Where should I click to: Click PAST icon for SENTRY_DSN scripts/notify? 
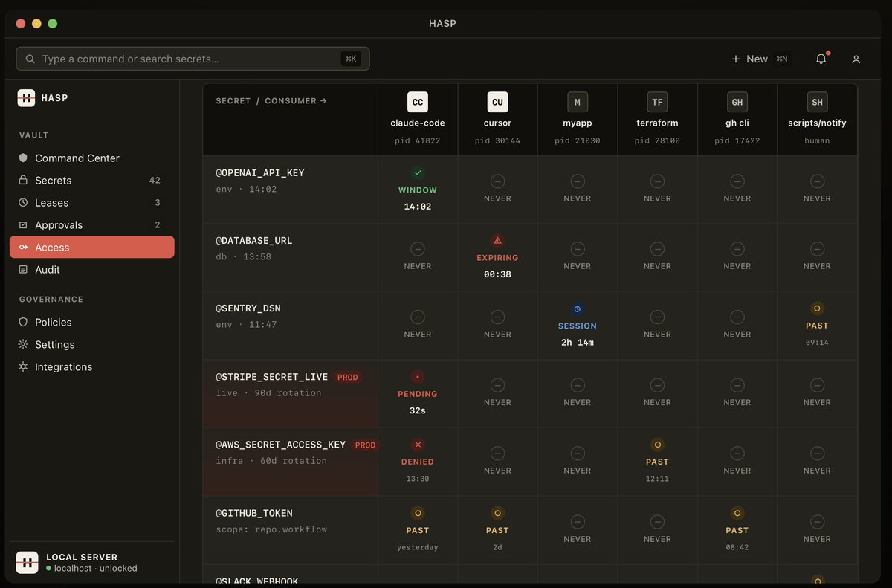817,308
